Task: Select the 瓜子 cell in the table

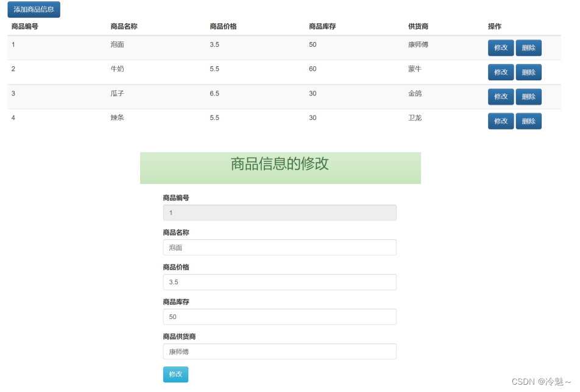Action: [x=117, y=94]
